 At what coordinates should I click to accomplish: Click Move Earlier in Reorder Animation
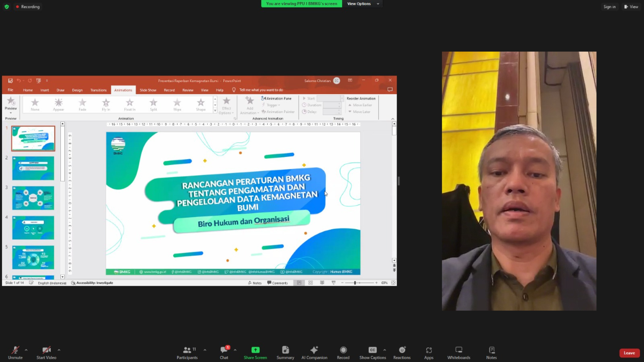(x=360, y=105)
